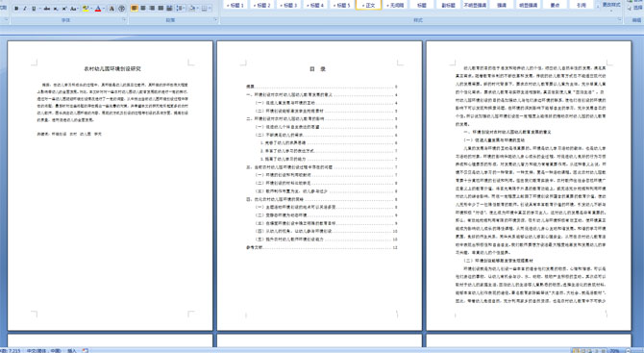This screenshot has height=353, width=644.
Task: Select the enclosed character icon
Action: [121, 9]
